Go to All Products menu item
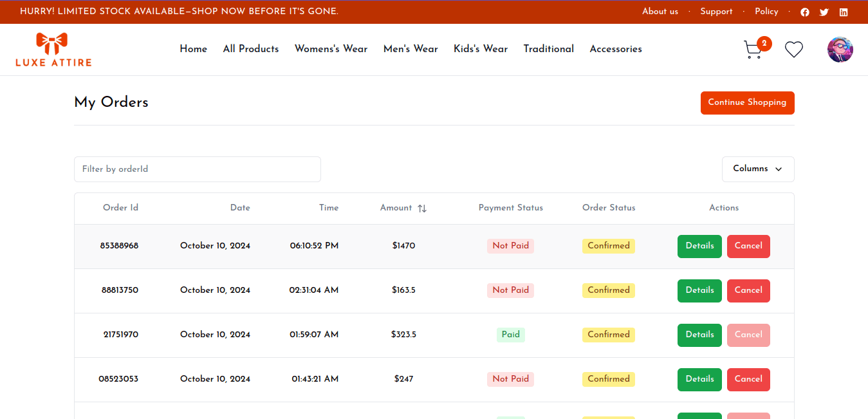Screen dimensions: 868x419 coord(251,49)
